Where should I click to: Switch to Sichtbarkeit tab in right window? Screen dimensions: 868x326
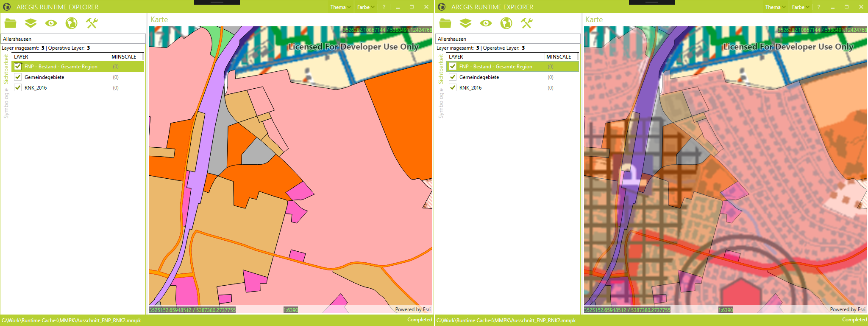click(x=441, y=69)
